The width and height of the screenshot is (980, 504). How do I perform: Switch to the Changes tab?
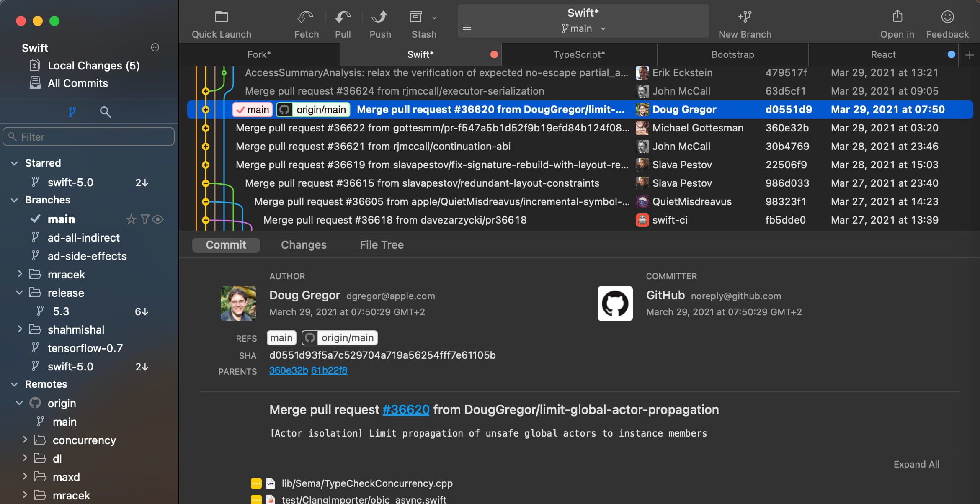[304, 244]
